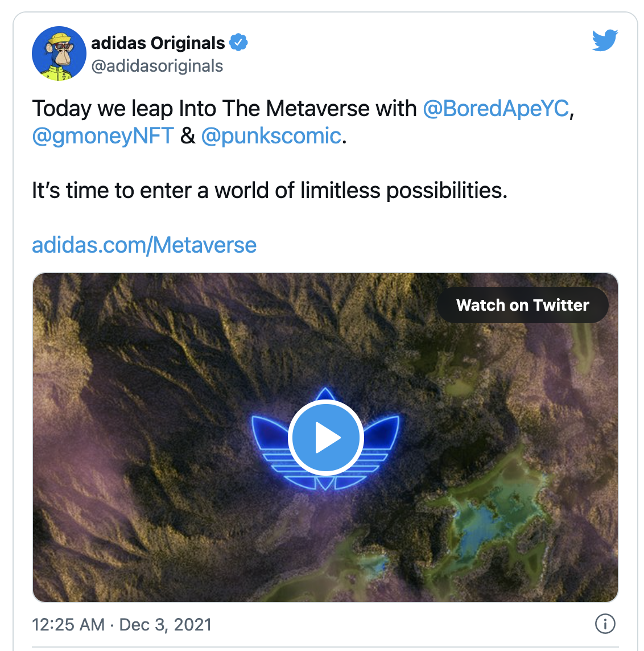Image resolution: width=644 pixels, height=651 pixels.
Task: Click the adidas Originals display name
Action: (x=158, y=43)
